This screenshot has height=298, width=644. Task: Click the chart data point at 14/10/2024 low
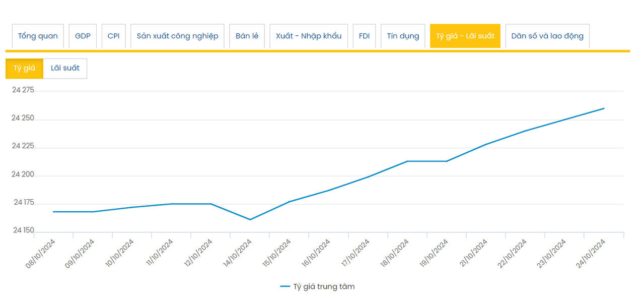pyautogui.click(x=250, y=219)
